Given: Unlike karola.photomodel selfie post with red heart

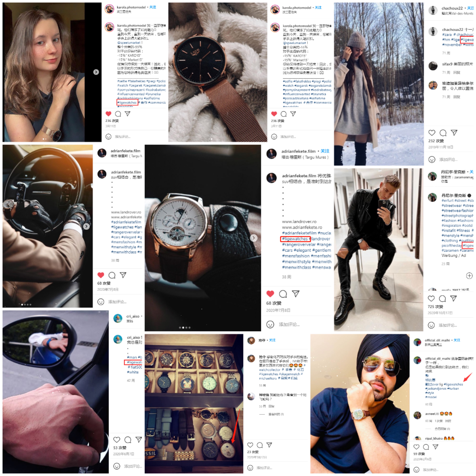Looking at the screenshot, I should (108, 114).
